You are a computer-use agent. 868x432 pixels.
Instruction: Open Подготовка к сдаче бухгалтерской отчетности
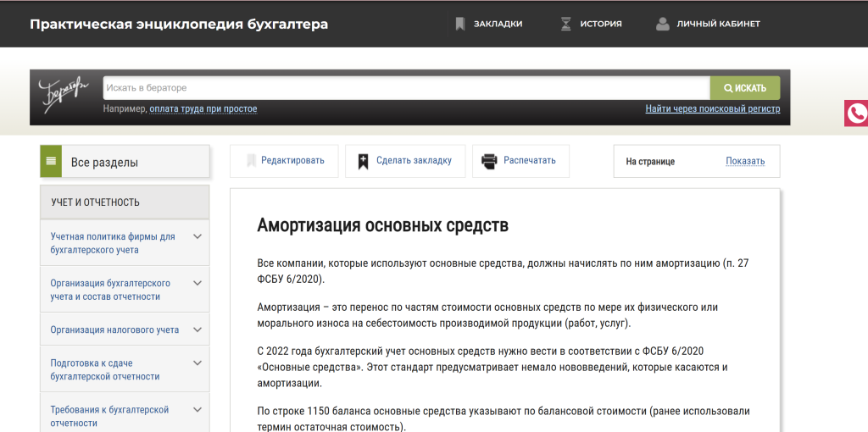pos(105,370)
